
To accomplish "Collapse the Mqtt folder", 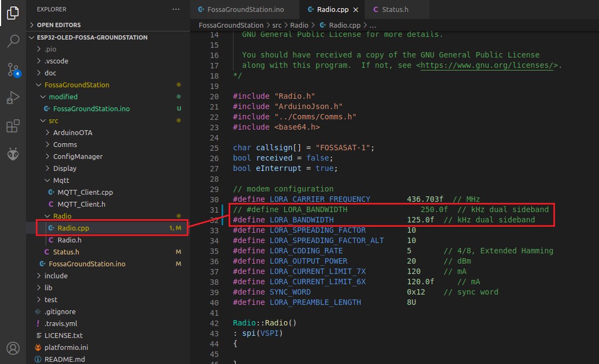I will coord(61,180).
